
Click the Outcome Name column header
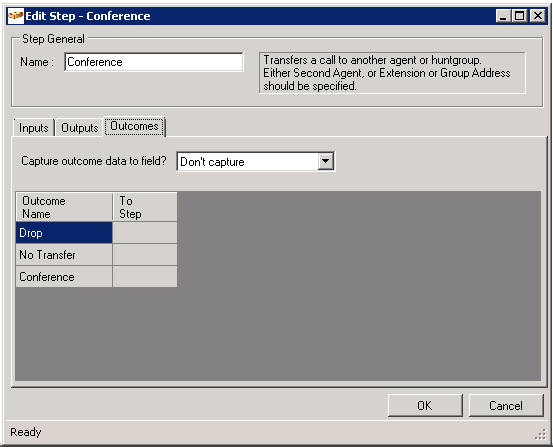pyautogui.click(x=64, y=207)
